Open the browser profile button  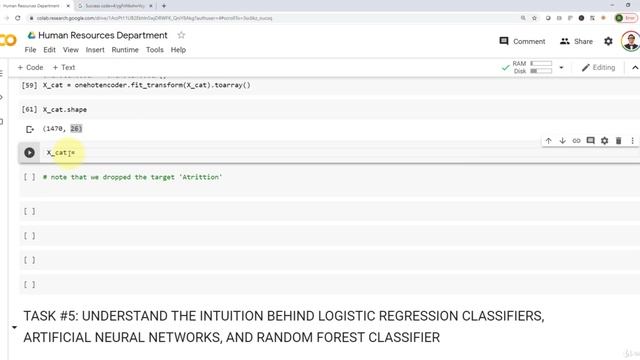click(626, 18)
